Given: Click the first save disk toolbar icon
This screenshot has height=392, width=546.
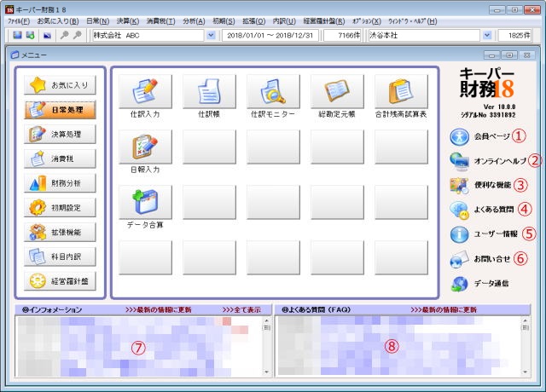Looking at the screenshot, I should [17, 35].
